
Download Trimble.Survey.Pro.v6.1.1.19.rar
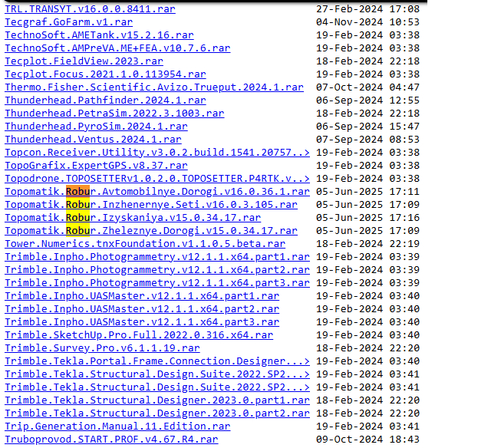coord(102,348)
